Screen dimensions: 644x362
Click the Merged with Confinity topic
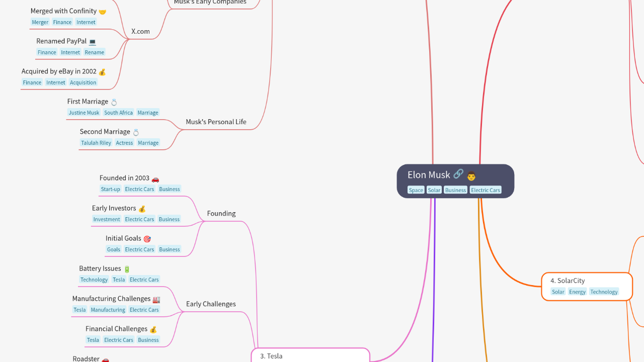(63, 11)
